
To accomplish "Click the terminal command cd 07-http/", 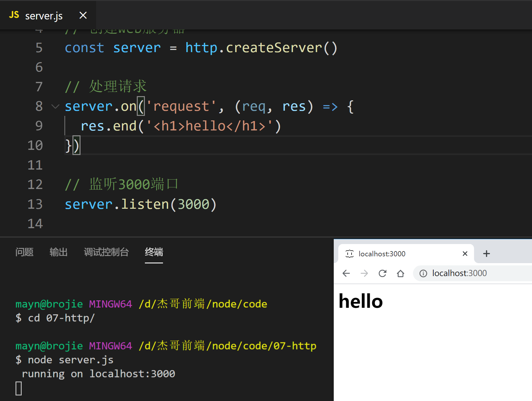I will point(61,318).
